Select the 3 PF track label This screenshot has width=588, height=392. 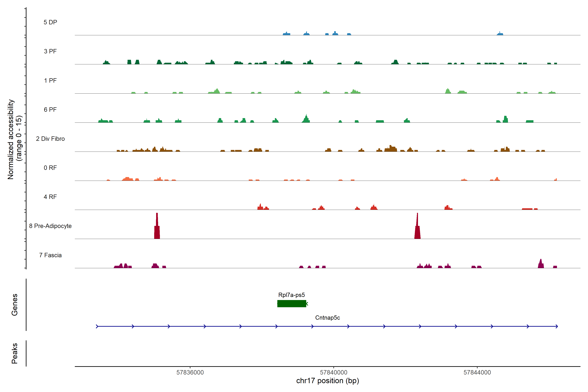50,51
